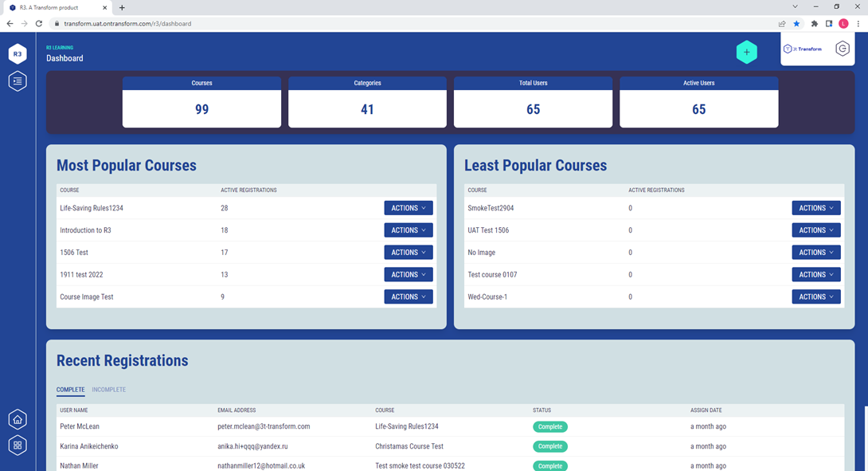Click the browser address bar URL
Image resolution: width=868 pixels, height=471 pixels.
(127, 24)
